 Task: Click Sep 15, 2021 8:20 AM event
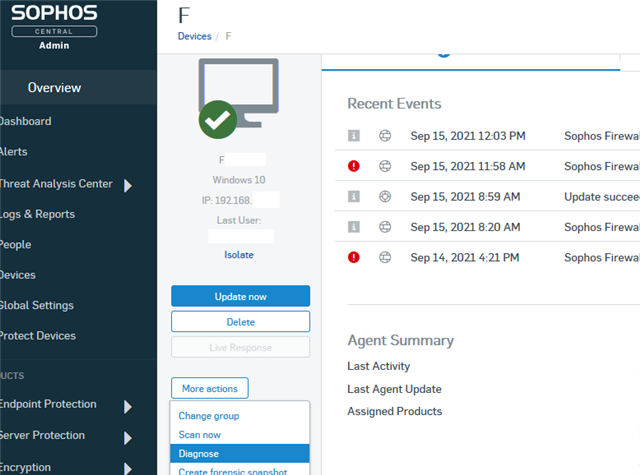[465, 227]
